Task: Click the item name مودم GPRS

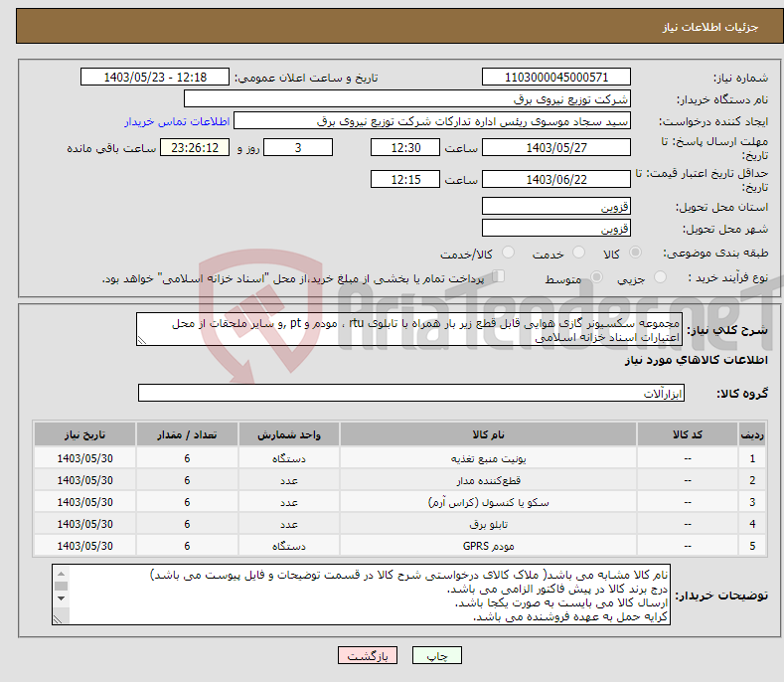Action: click(x=488, y=546)
